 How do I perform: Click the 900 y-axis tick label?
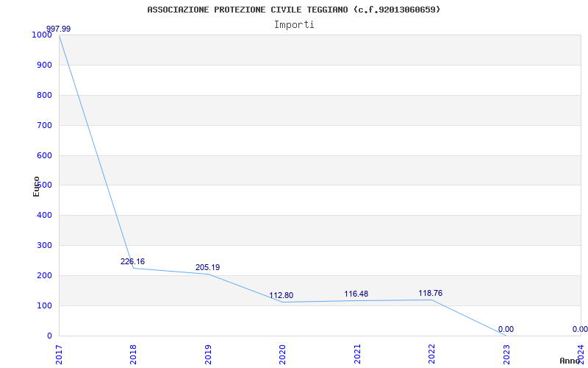coord(44,65)
